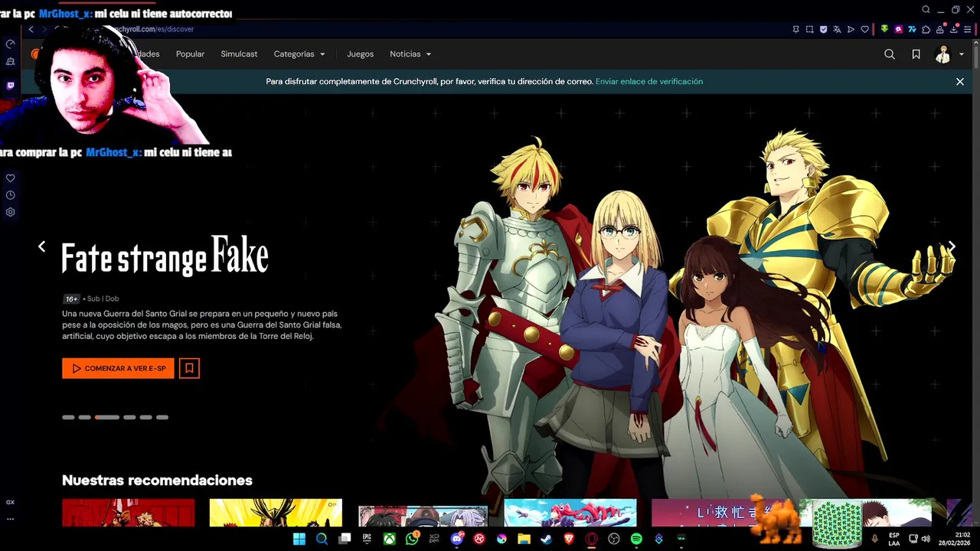Click the tab search magnifier in title bar
Image resolution: width=980 pixels, height=551 pixels.
point(926,10)
